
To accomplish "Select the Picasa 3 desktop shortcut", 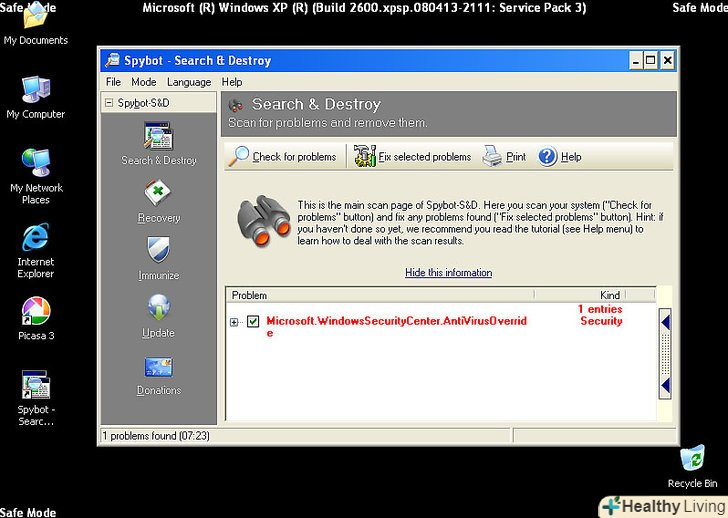I will (x=36, y=311).
